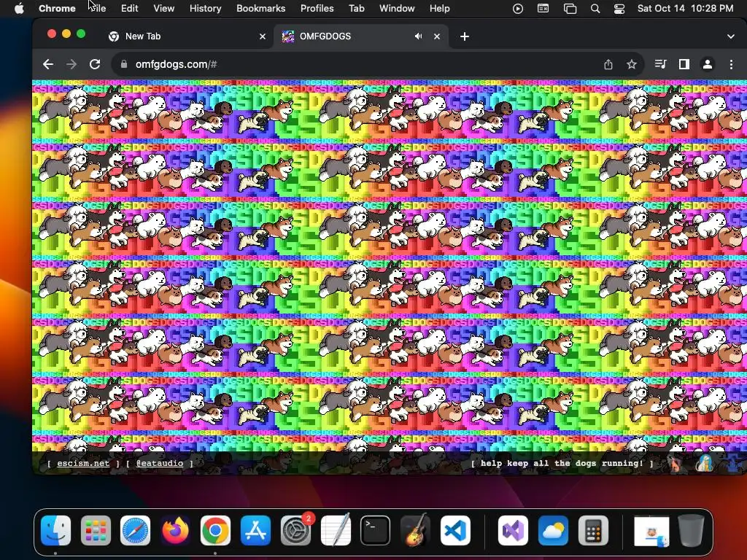Open the View menu
Viewport: 747px width, 560px height.
[x=163, y=8]
